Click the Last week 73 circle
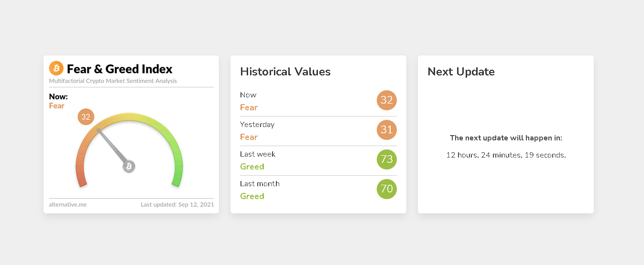Viewport: 644px width, 265px height. tap(386, 159)
